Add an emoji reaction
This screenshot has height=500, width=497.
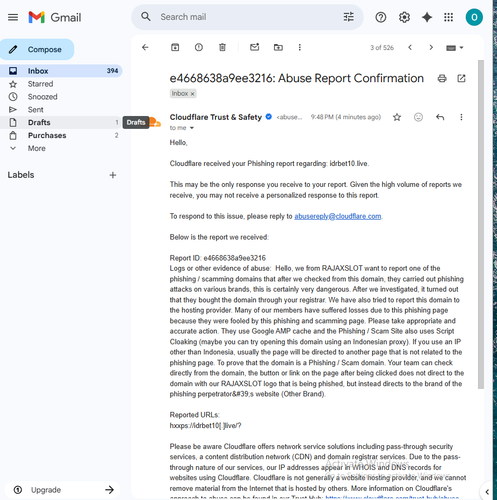(x=418, y=117)
